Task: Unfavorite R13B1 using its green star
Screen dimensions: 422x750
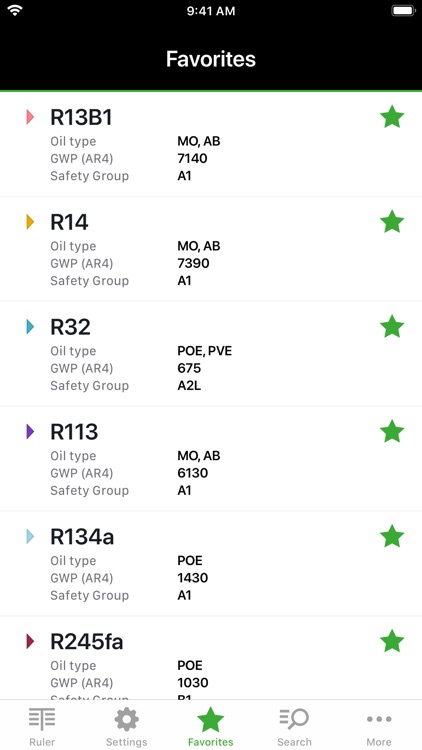Action: point(392,117)
